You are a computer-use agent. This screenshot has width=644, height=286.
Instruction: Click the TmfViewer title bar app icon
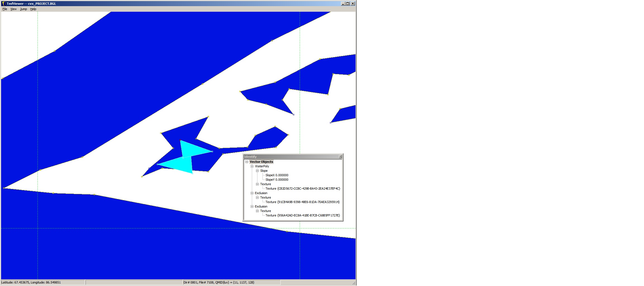coord(4,4)
